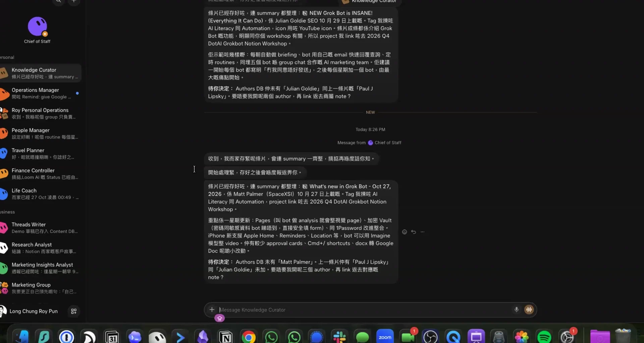The width and height of the screenshot is (644, 343).
Task: Select Roy Personal Operations group chat
Action: (41, 113)
